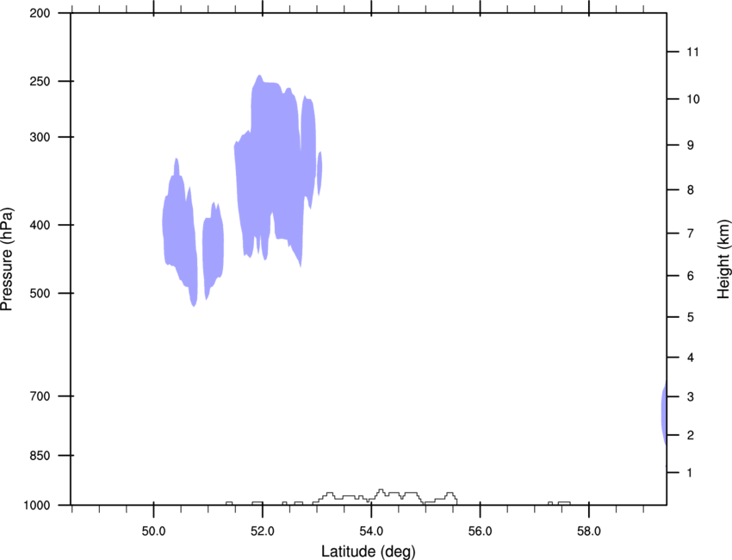
Task: Click the 1 km height label
Action: point(690,473)
